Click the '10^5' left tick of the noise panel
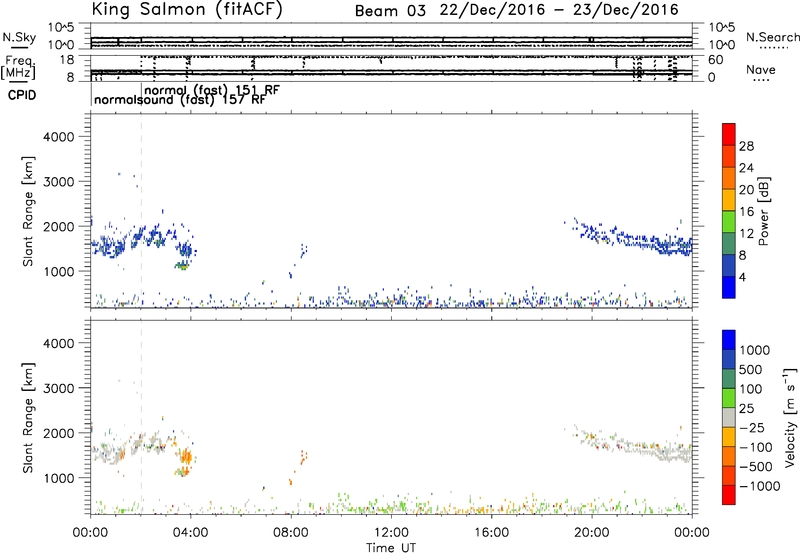This screenshot has height=554, width=800. pyautogui.click(x=61, y=27)
